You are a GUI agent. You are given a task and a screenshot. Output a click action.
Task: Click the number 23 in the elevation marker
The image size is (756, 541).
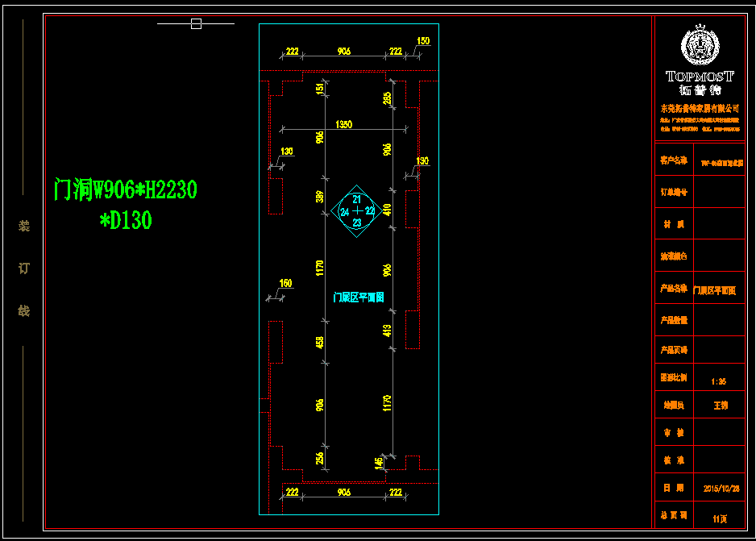coord(357,223)
